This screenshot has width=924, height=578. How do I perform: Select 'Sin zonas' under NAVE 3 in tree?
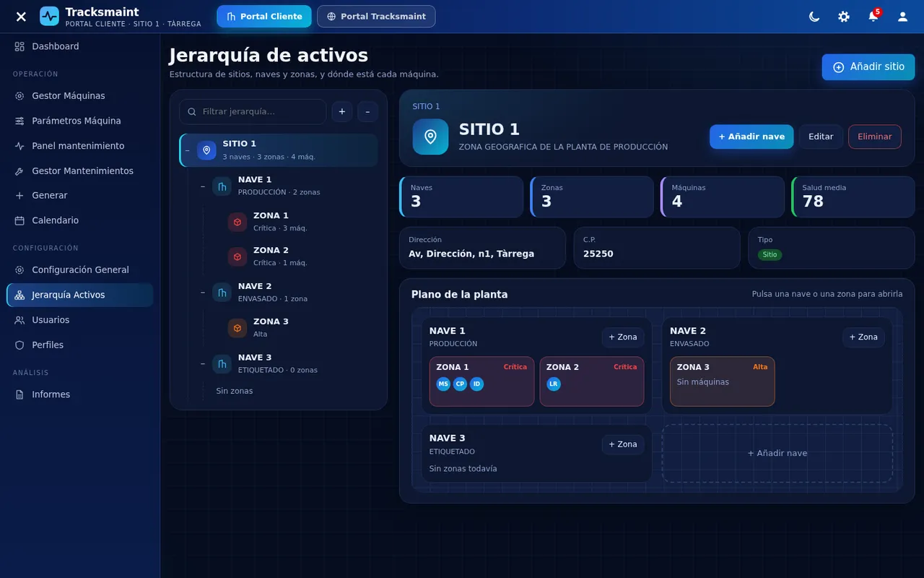click(x=235, y=391)
